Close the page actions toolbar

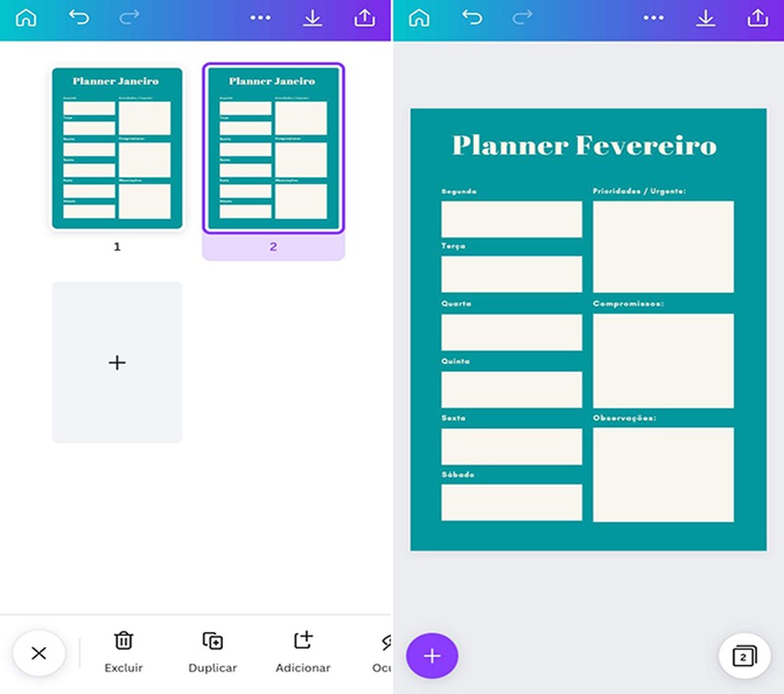point(38,653)
